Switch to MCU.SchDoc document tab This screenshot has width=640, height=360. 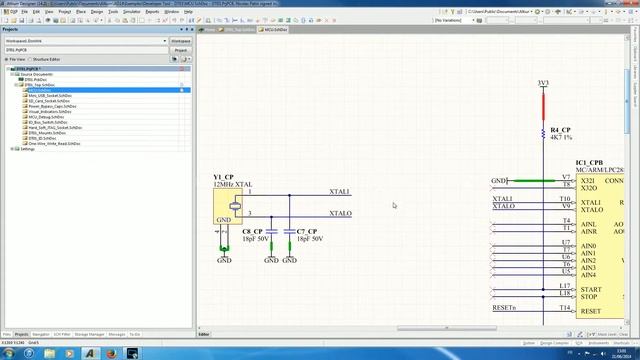pos(273,30)
